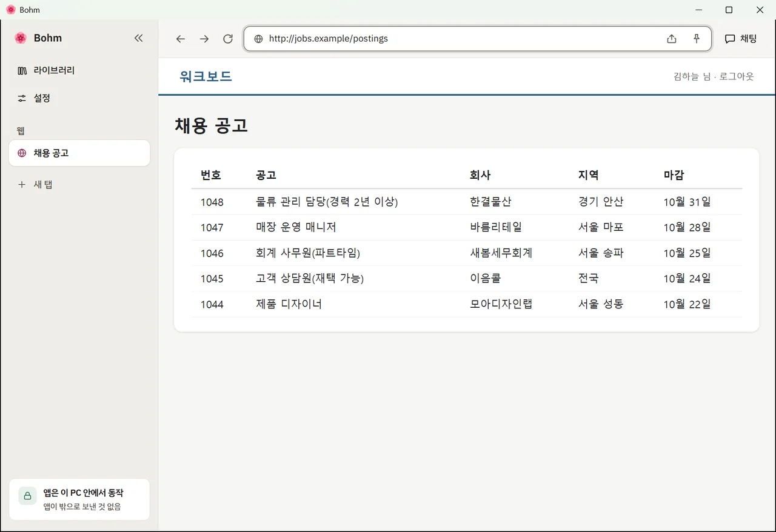Collapse the Bohm sidebar with double chevron
This screenshot has width=776, height=532.
[x=138, y=38]
